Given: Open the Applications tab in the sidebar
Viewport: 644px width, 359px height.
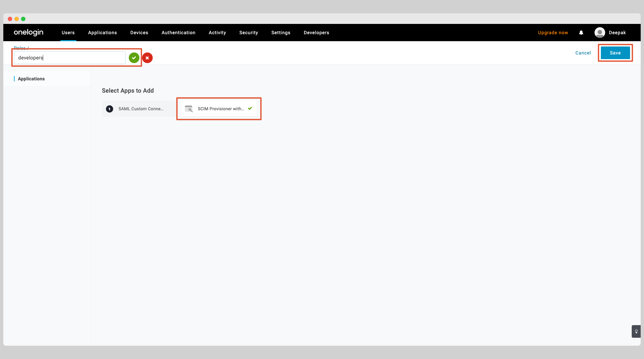Looking at the screenshot, I should pos(31,78).
